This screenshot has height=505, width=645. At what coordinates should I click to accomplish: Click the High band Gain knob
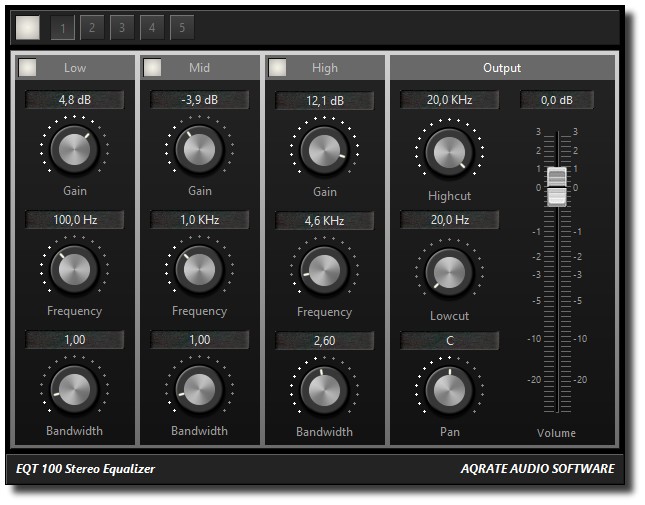coord(325,150)
